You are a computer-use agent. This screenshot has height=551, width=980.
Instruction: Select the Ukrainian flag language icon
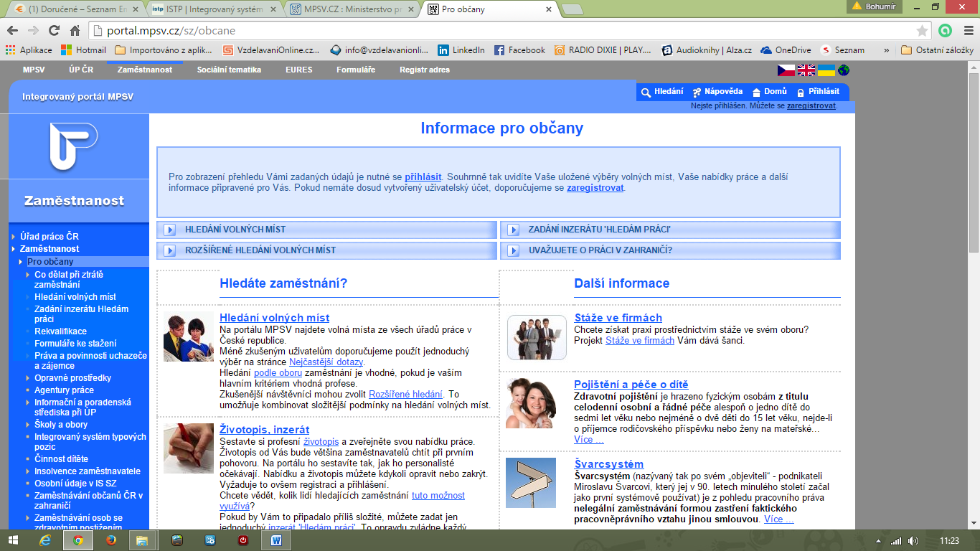pyautogui.click(x=826, y=70)
